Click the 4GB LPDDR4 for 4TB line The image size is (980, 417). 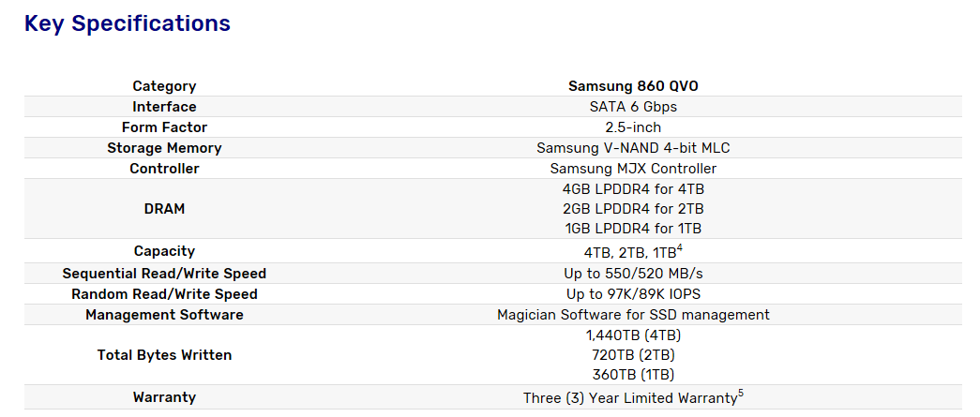click(x=633, y=189)
